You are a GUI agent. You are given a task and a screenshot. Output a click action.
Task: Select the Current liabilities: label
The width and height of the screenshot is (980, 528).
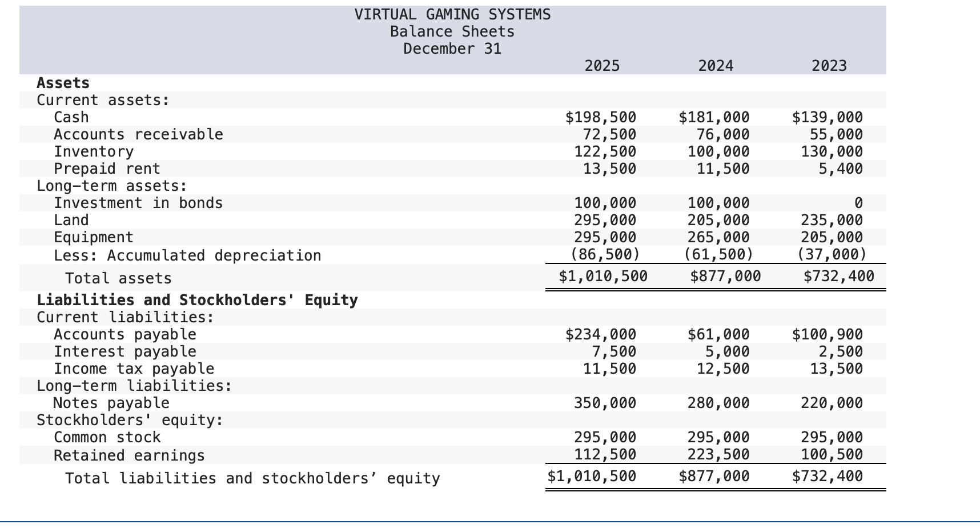tap(126, 317)
